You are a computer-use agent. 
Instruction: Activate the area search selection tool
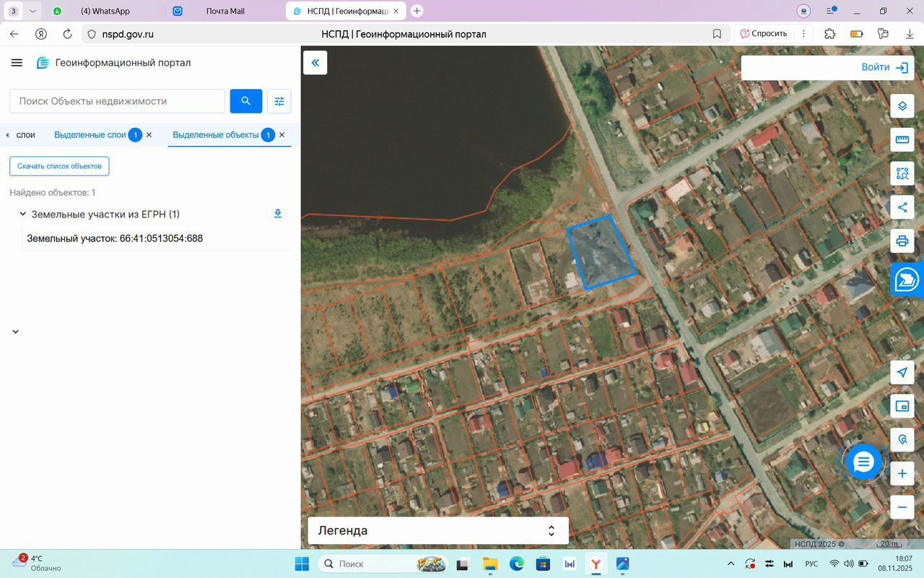tap(902, 173)
